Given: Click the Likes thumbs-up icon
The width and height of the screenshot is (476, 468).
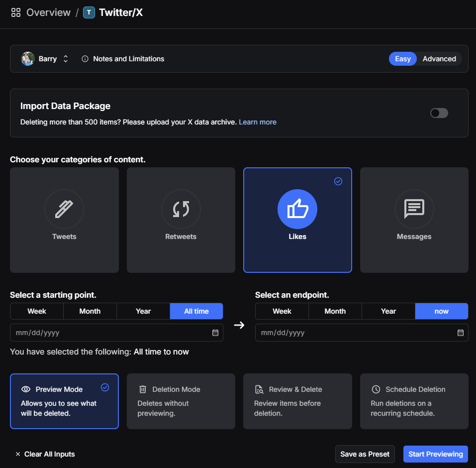Looking at the screenshot, I should point(297,209).
